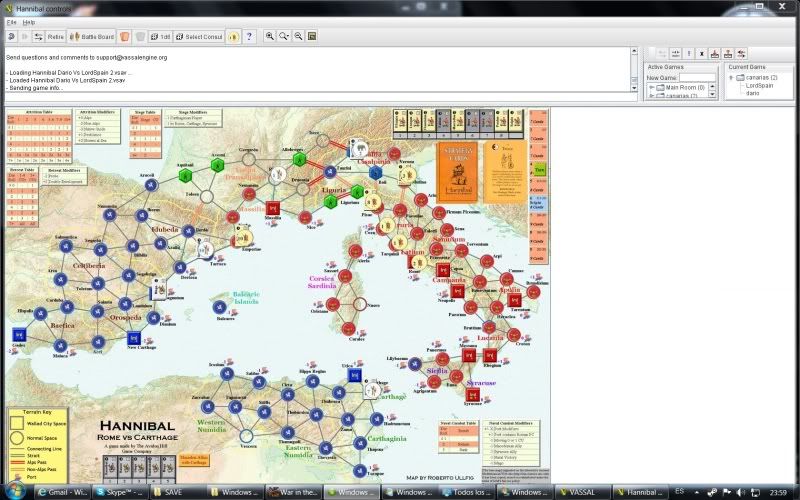Viewport: 800px width, 500px height.
Task: Switch to VASSAL taskbar item
Action: [x=583, y=492]
